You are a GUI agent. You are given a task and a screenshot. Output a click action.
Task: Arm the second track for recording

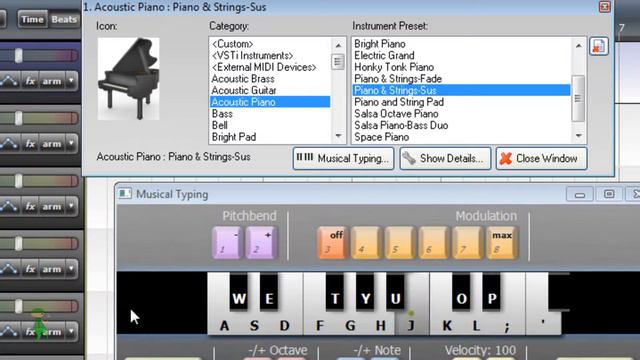(52, 144)
